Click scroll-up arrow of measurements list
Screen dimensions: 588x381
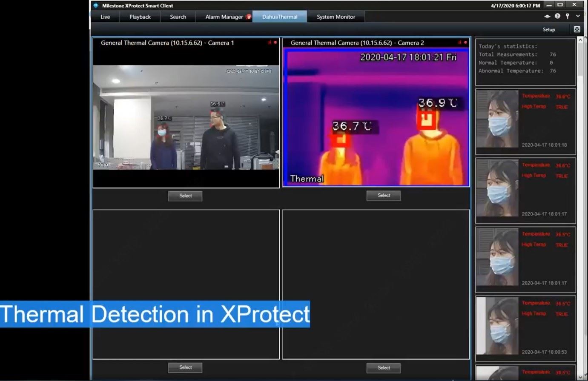(580, 40)
